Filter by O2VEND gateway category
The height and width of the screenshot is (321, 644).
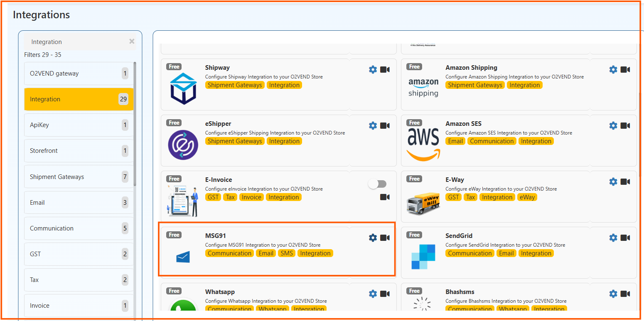pyautogui.click(x=79, y=74)
